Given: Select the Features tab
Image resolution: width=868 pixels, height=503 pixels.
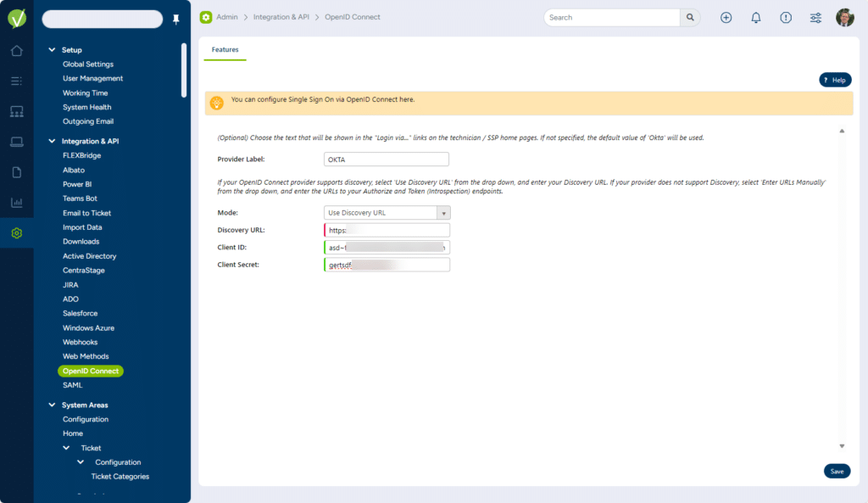Looking at the screenshot, I should 225,50.
